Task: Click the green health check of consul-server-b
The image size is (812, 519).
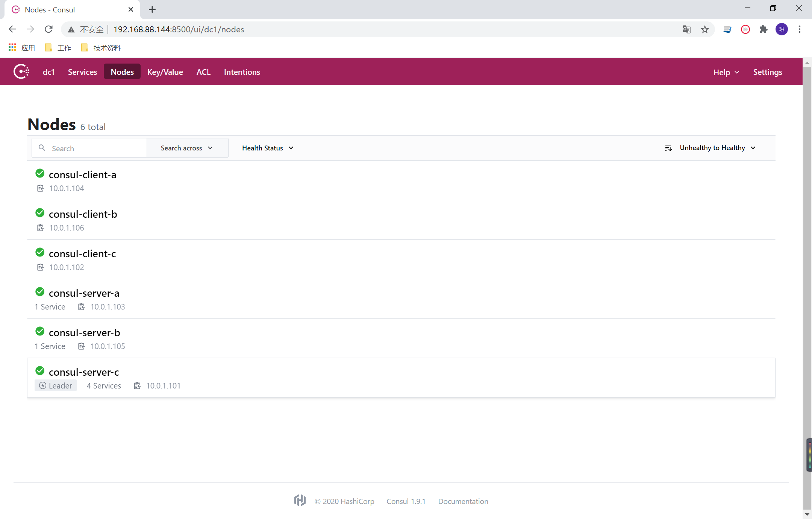Action: (x=40, y=331)
